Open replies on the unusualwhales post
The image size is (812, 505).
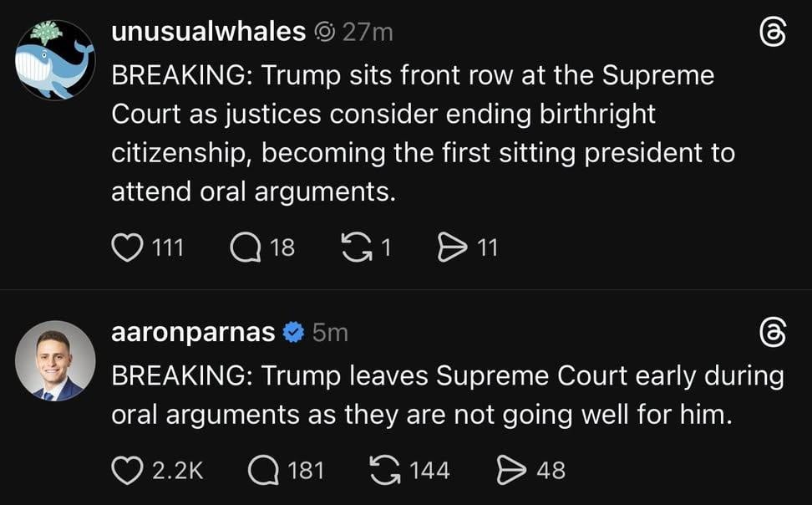click(245, 247)
